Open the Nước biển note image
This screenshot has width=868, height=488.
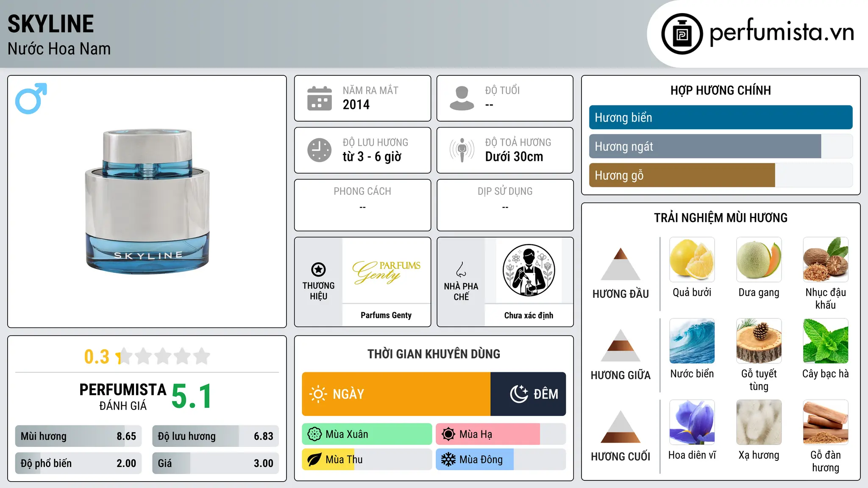pyautogui.click(x=692, y=341)
